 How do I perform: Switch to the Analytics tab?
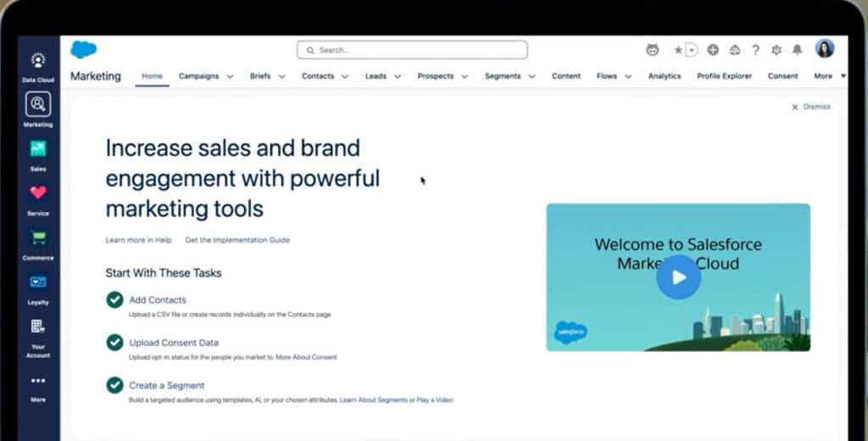pyautogui.click(x=665, y=76)
